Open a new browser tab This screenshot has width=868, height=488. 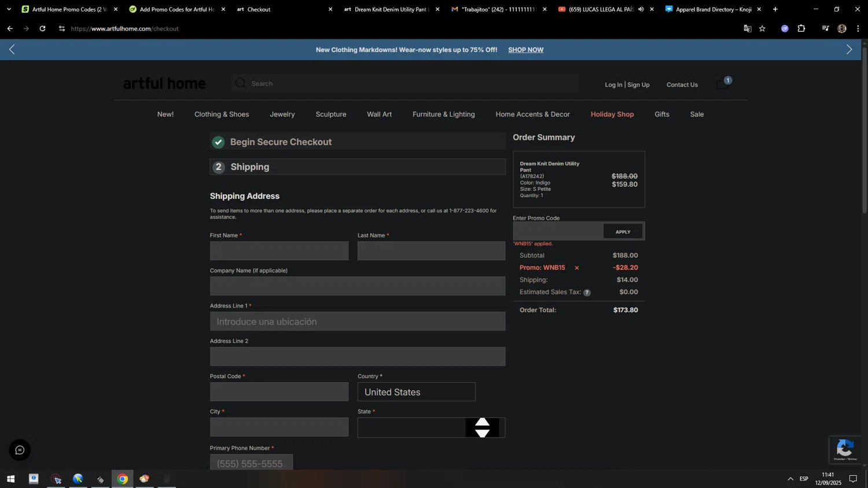(x=775, y=9)
